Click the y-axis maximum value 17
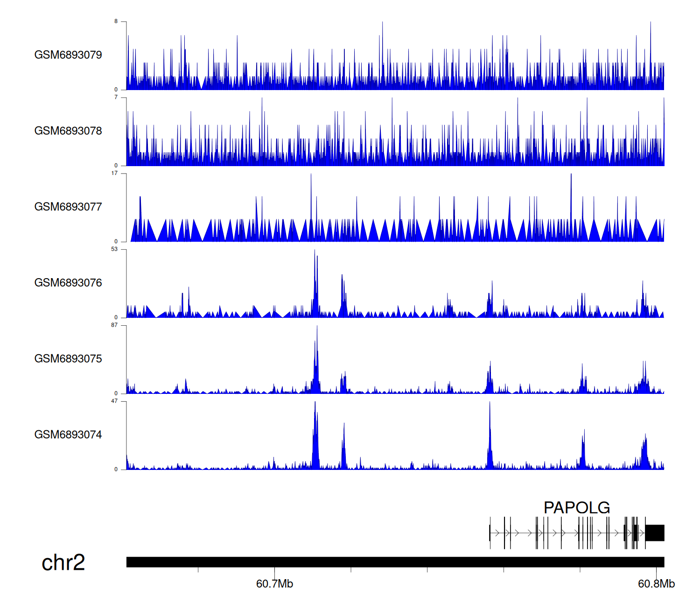This screenshot has height=616, width=700. coord(114,173)
